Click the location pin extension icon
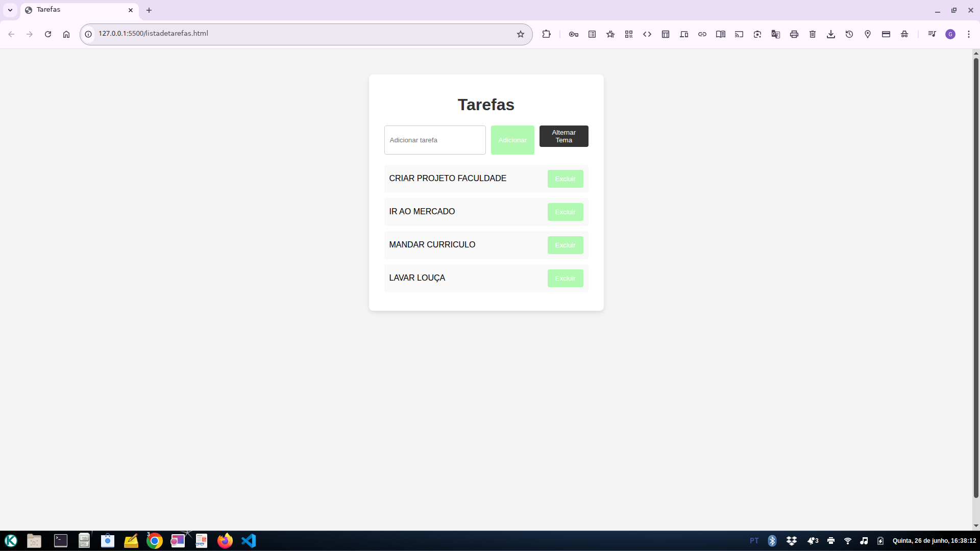 [868, 34]
